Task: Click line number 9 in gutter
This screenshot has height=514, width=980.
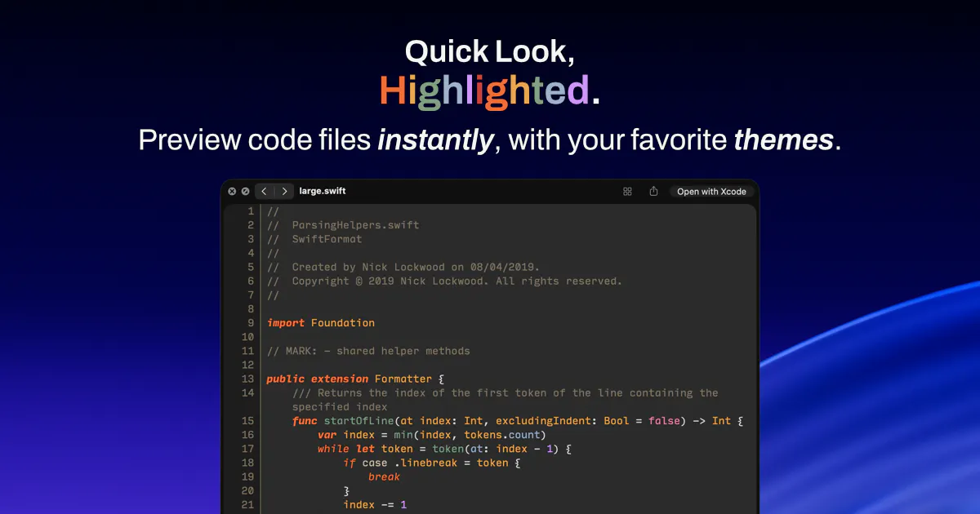Action: coord(251,323)
